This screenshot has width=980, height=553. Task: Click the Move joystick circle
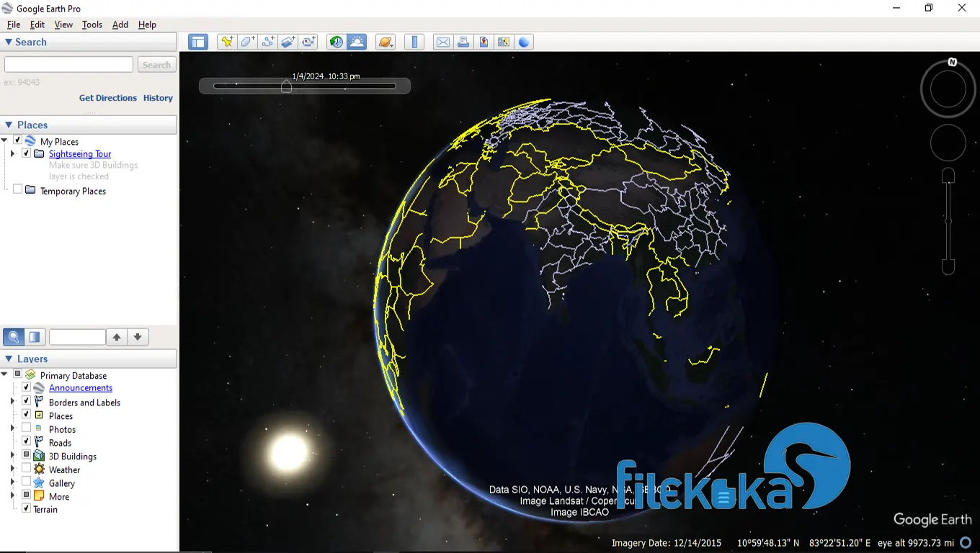(x=948, y=143)
